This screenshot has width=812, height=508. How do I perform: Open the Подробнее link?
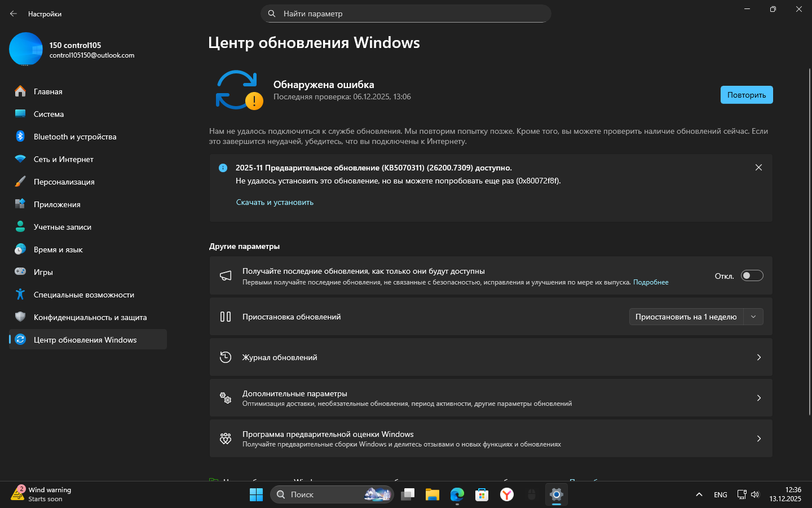[651, 282]
